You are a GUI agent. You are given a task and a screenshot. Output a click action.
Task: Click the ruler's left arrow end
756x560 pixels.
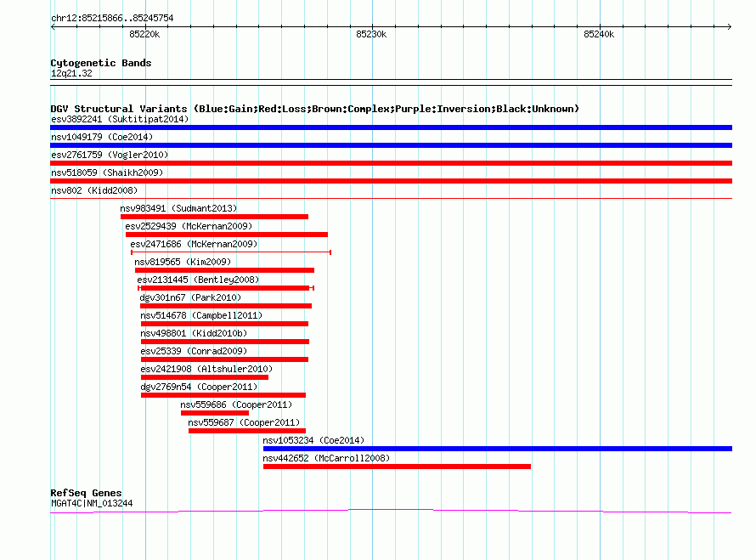point(53,27)
